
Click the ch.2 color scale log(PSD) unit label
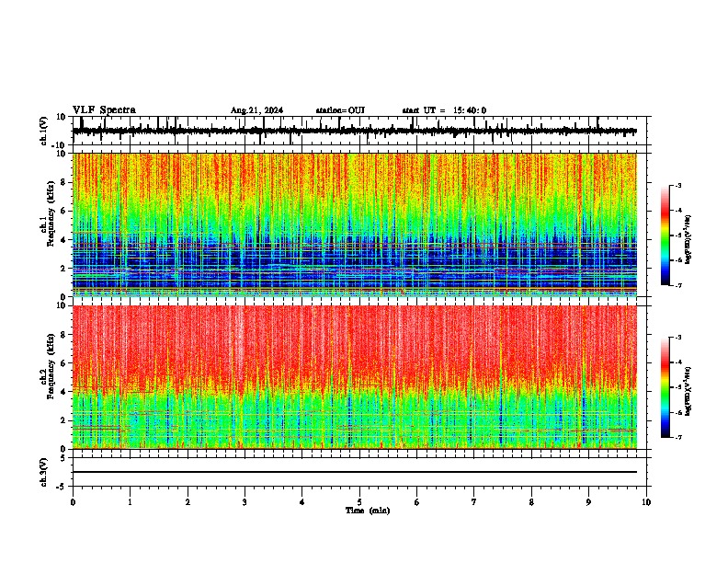pos(688,391)
